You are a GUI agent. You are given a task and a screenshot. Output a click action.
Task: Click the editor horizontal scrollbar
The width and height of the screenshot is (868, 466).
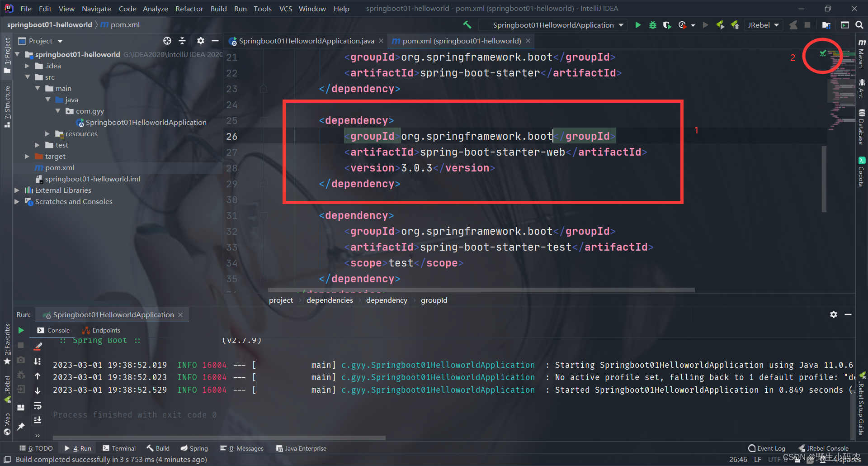[x=481, y=290]
